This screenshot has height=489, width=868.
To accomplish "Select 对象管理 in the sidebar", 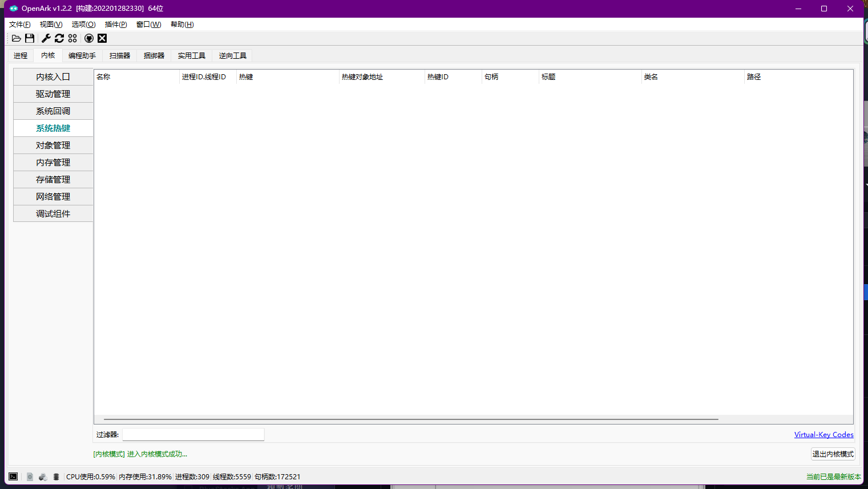I will pyautogui.click(x=53, y=146).
